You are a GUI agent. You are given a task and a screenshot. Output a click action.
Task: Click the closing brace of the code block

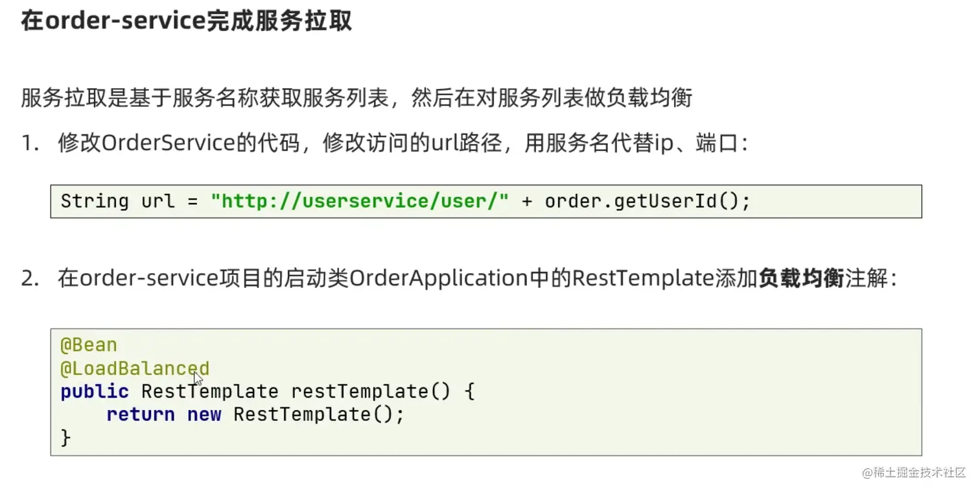point(65,438)
